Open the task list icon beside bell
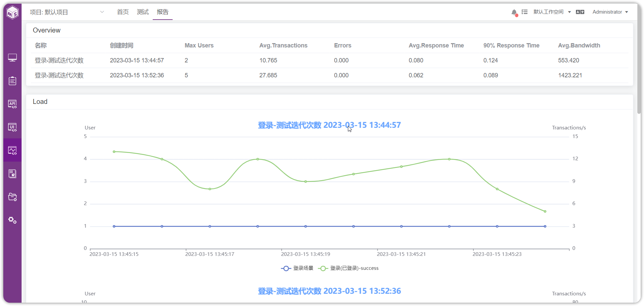Viewport: 644px width, 306px height. point(524,12)
